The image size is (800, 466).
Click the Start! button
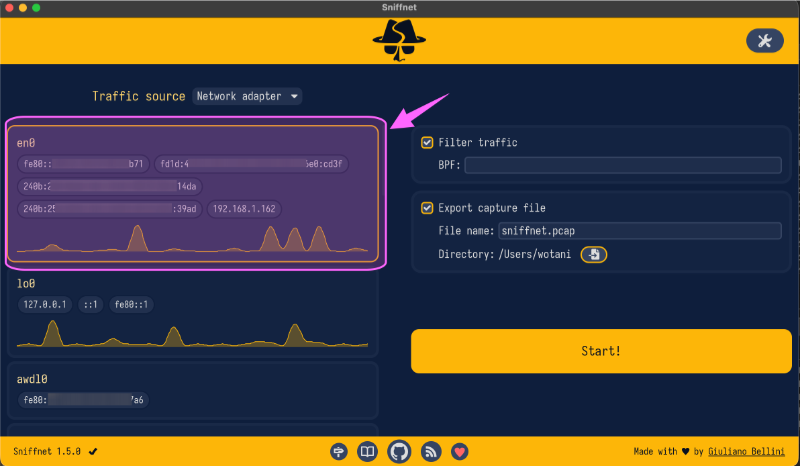click(601, 351)
